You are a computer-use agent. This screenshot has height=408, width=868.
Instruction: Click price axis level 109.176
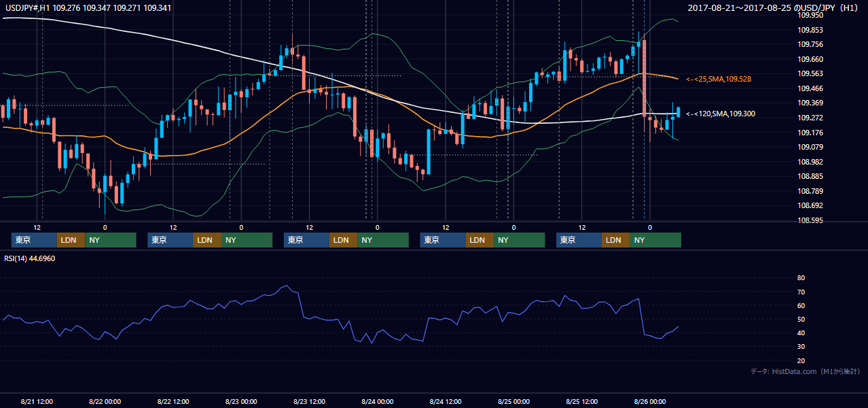point(810,133)
